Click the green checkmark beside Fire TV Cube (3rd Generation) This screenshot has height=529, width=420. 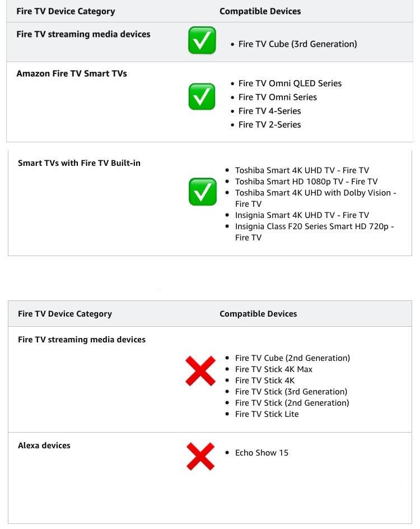(x=202, y=40)
